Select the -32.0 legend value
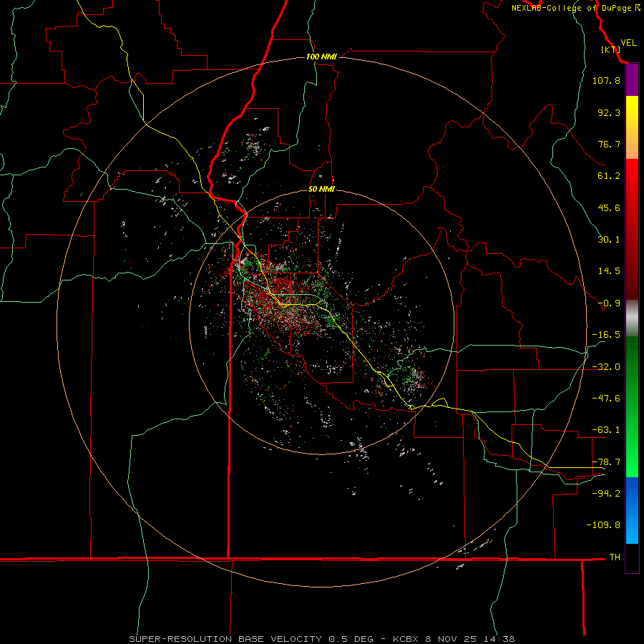 coord(606,367)
